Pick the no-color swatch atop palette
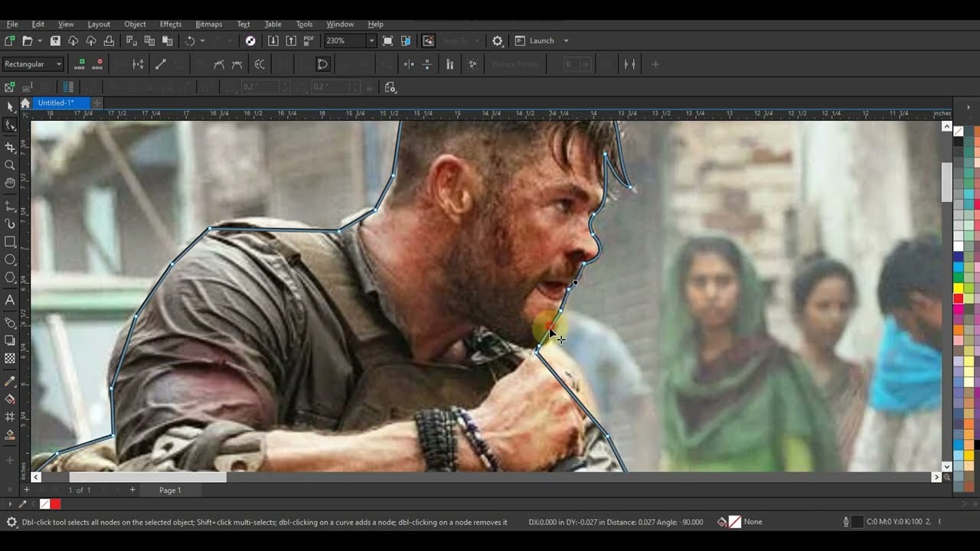The width and height of the screenshot is (980, 551). 958,131
